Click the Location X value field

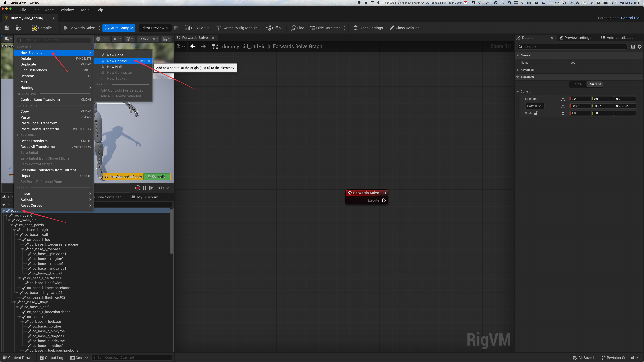click(x=580, y=99)
